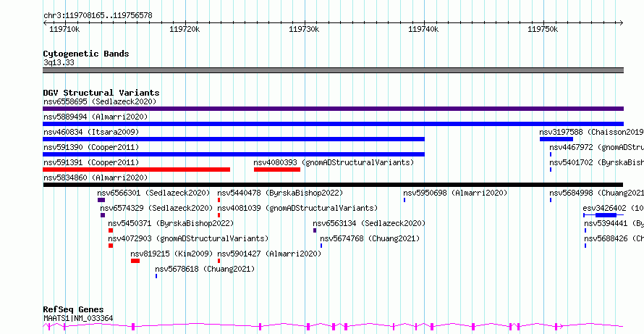Click the 119730k ruler label

[x=304, y=29]
